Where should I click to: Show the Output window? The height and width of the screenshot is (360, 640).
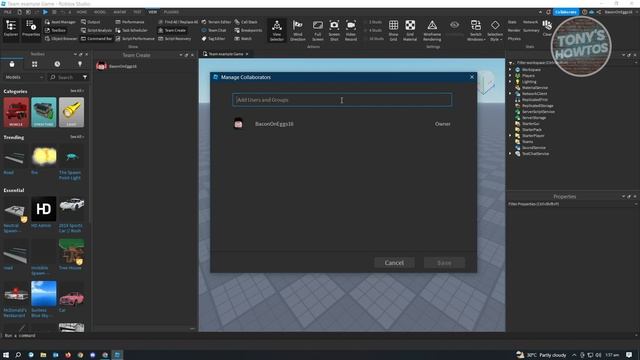pos(91,22)
